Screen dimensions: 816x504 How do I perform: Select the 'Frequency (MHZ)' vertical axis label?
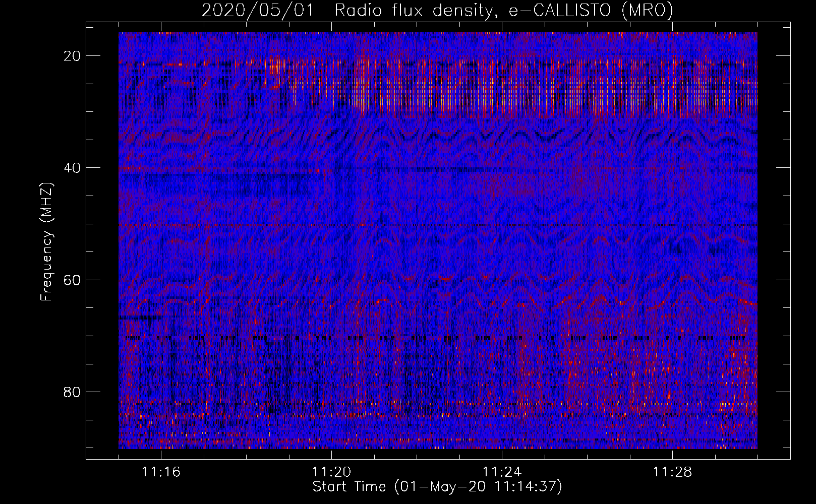[46, 242]
